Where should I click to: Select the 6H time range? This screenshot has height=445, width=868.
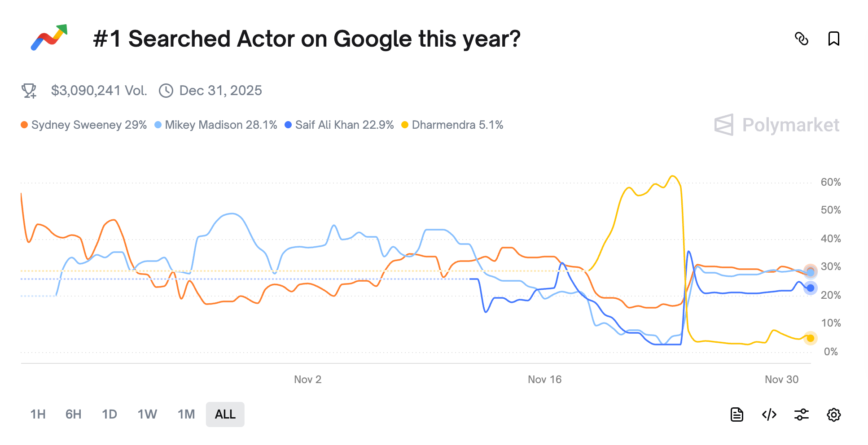pos(73,414)
